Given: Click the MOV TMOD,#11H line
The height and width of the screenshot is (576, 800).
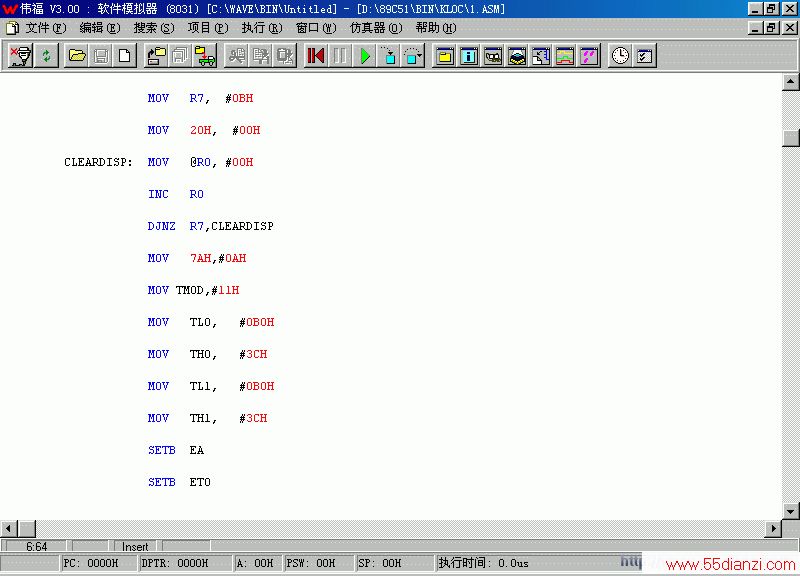Looking at the screenshot, I should tap(193, 290).
